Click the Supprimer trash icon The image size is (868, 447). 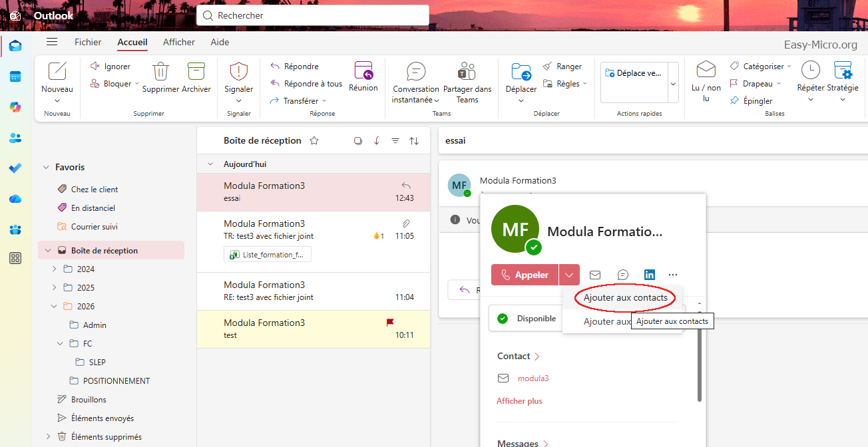pos(160,72)
